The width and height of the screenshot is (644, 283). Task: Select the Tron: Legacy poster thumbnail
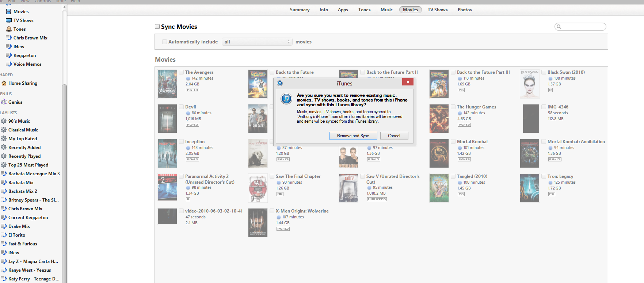(530, 188)
